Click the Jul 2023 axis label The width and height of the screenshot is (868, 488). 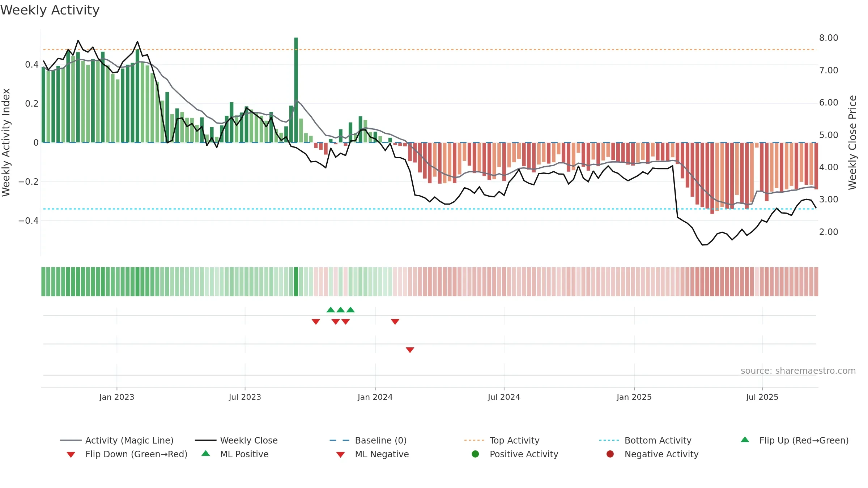point(245,397)
